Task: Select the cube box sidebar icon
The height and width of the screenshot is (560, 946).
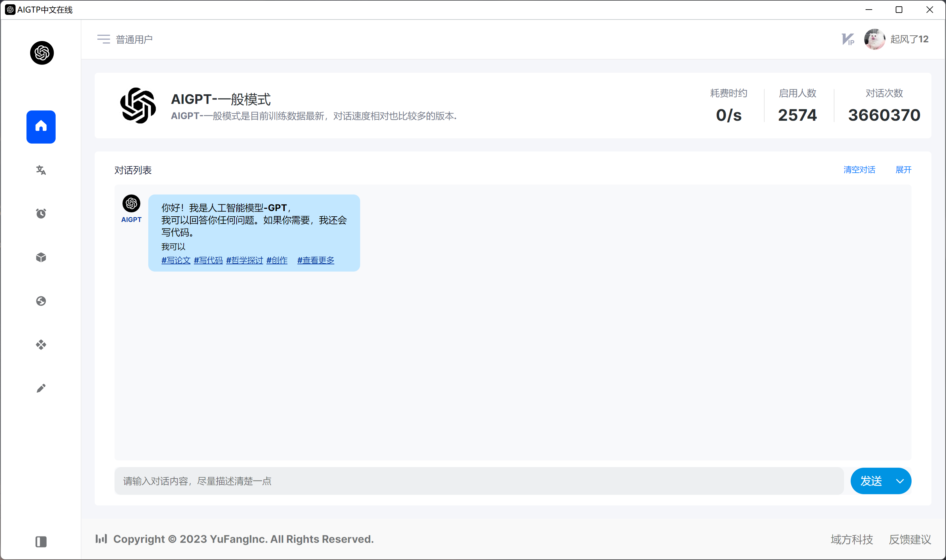Action: 41,257
